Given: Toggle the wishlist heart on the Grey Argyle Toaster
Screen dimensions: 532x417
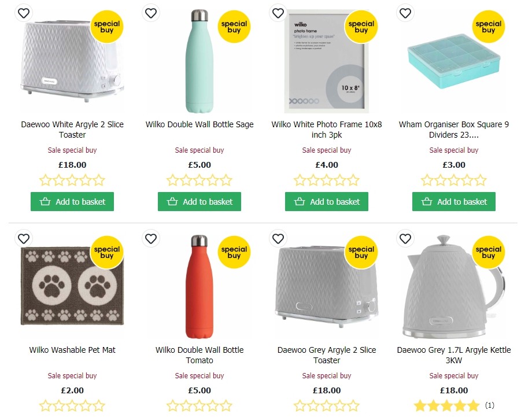Looking at the screenshot, I should [x=278, y=238].
